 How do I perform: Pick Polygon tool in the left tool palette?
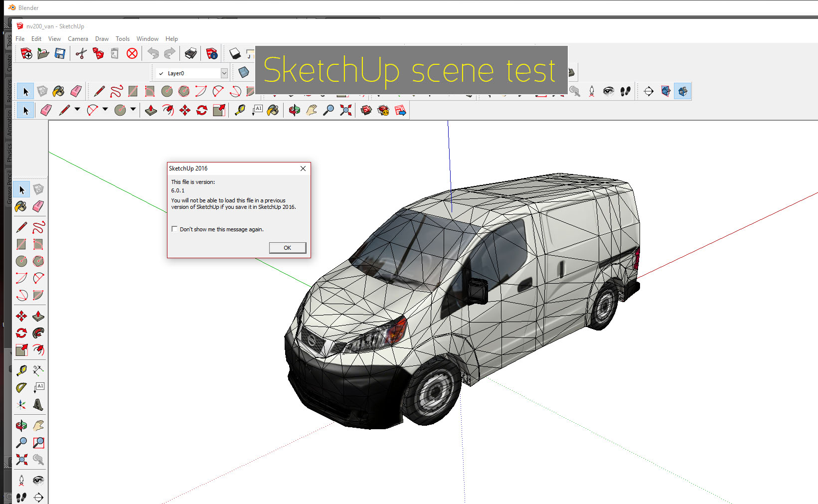[x=38, y=261]
